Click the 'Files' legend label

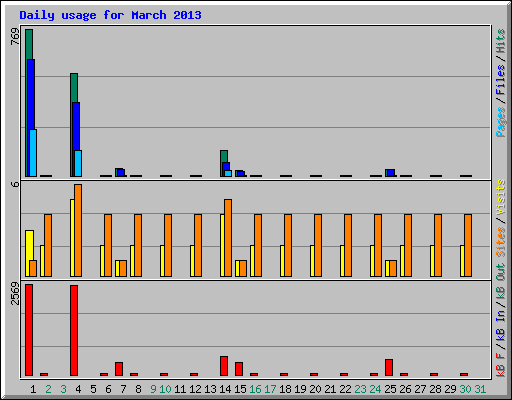[x=500, y=80]
